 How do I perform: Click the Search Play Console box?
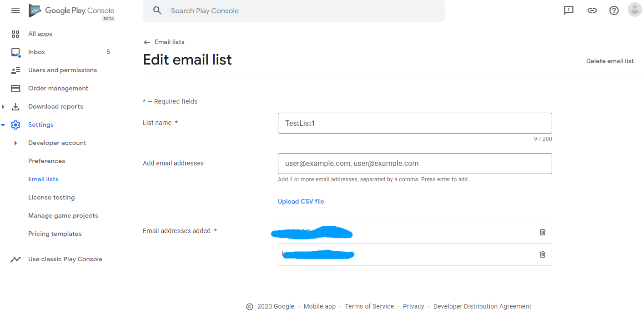[294, 11]
